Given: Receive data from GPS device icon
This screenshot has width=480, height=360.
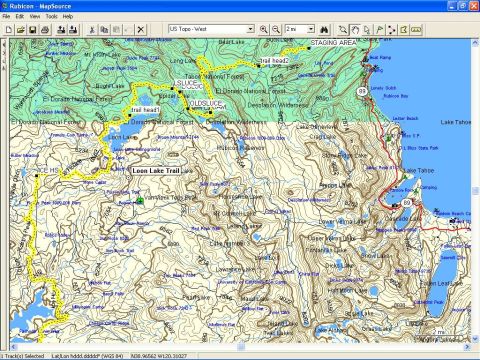Looking at the screenshot, I should tap(73, 30).
